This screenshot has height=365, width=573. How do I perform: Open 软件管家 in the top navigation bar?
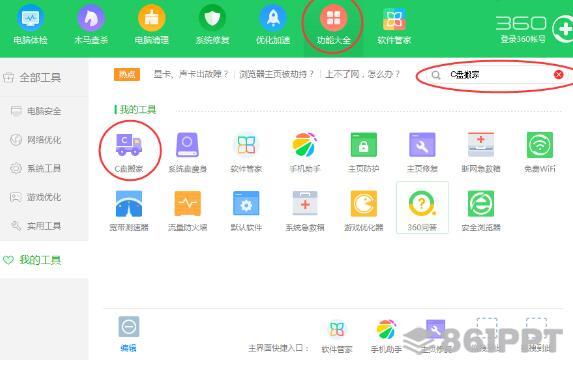(394, 26)
